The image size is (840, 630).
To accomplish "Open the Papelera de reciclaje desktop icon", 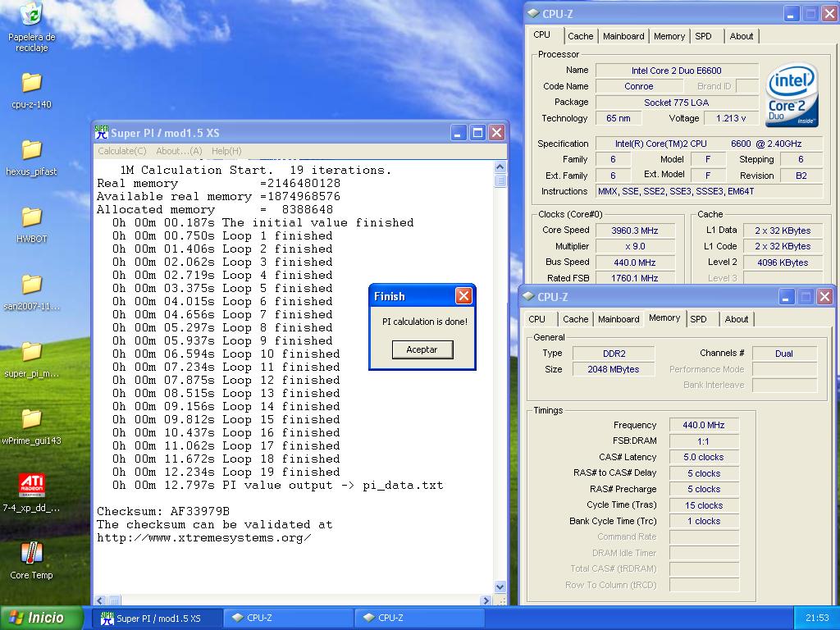I will 31,27.
